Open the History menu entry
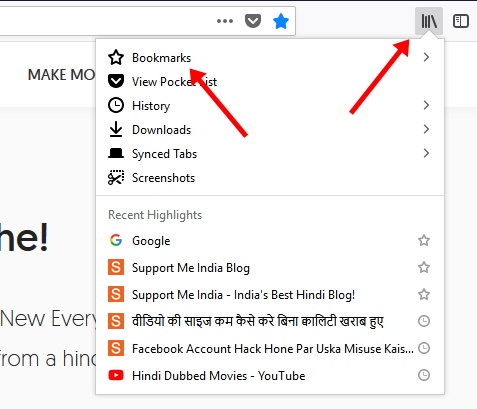 pos(270,105)
